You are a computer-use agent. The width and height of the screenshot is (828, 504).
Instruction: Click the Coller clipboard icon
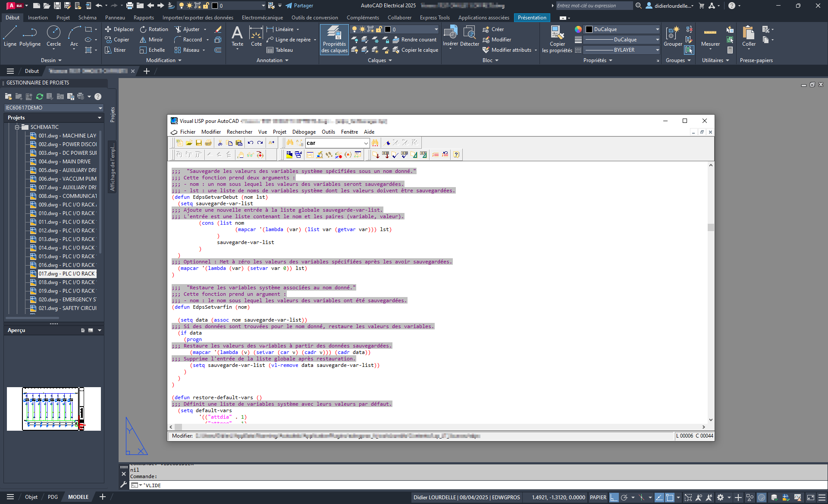[x=749, y=36]
